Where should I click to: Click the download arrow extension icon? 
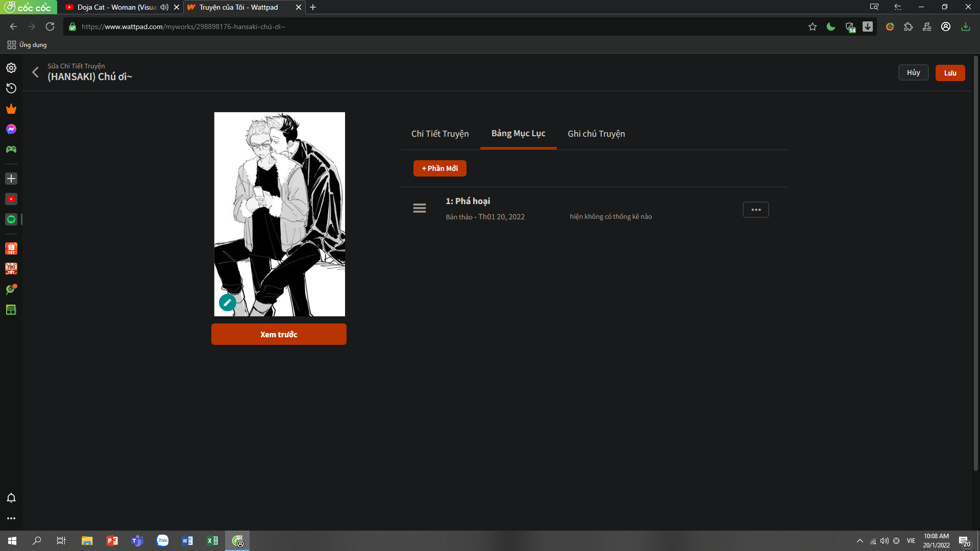pyautogui.click(x=868, y=27)
